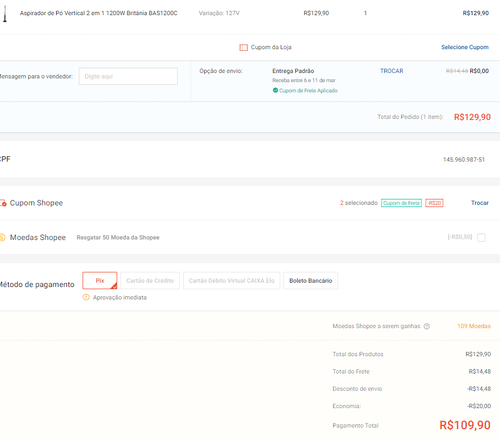
Task: Click TROCAR to change shipping option
Action: click(392, 71)
